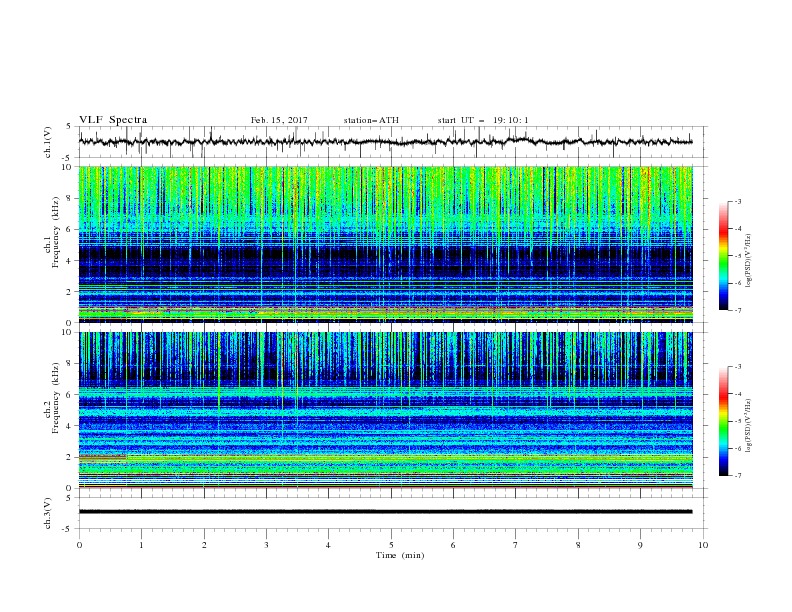
Task: Click the ch.1 voltage waveform trace
Action: click(x=385, y=142)
